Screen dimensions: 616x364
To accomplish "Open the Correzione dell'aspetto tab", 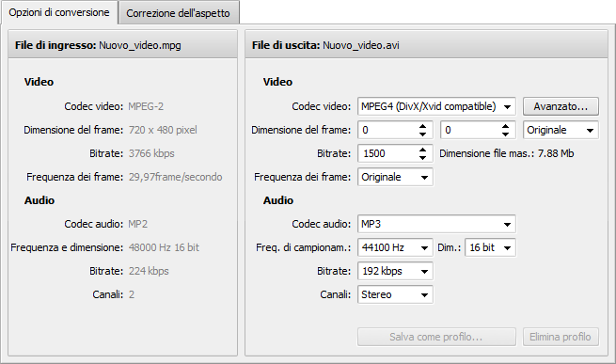I will (x=179, y=13).
